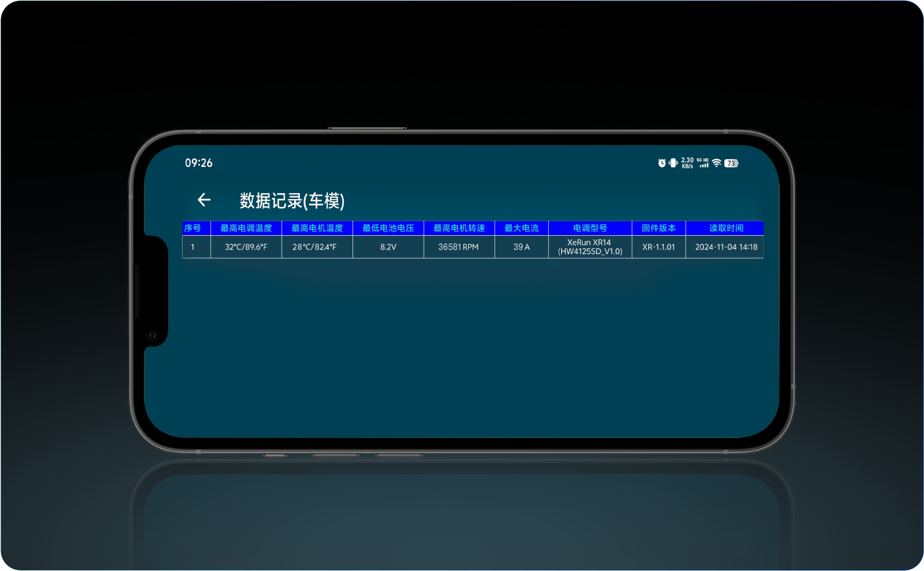Tap the 09:26 clock in status bar

tap(198, 163)
